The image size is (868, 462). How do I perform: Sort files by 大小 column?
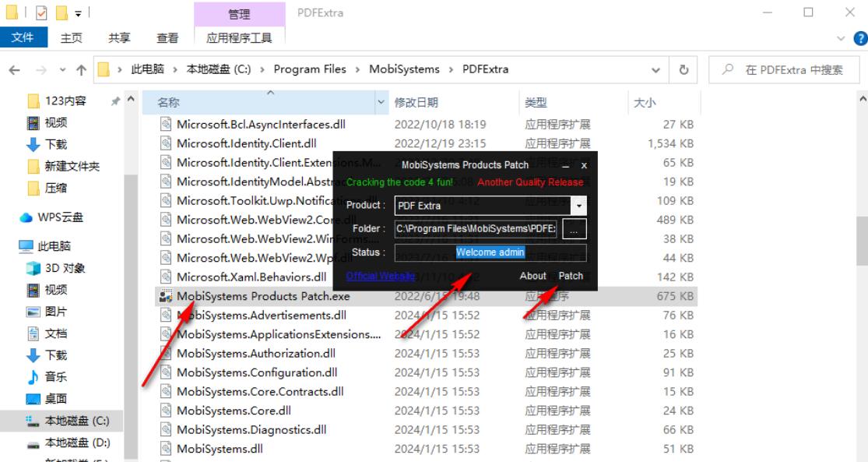point(645,103)
